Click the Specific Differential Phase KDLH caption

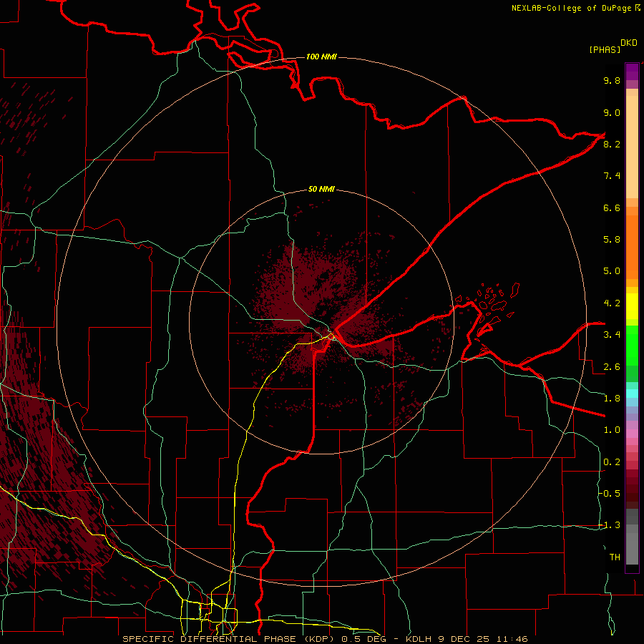tap(325, 639)
